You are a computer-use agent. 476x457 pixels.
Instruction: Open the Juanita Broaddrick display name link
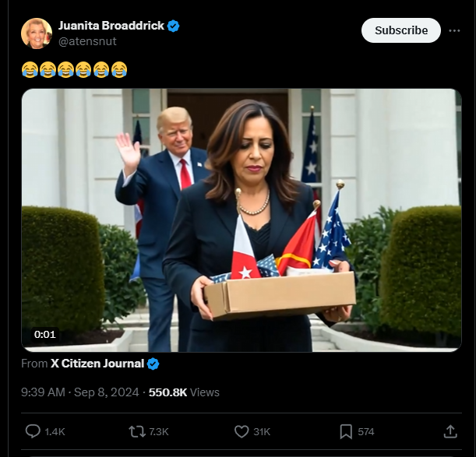point(111,26)
